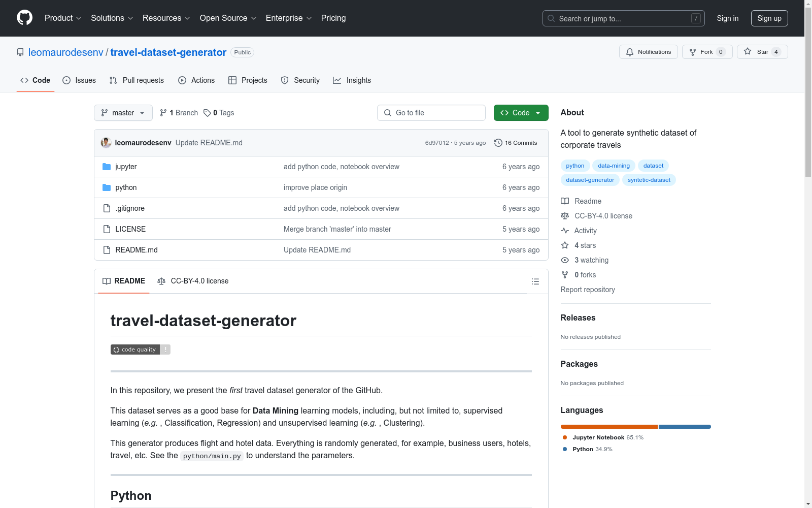Open the 'improve place origin' commit message

(315, 187)
